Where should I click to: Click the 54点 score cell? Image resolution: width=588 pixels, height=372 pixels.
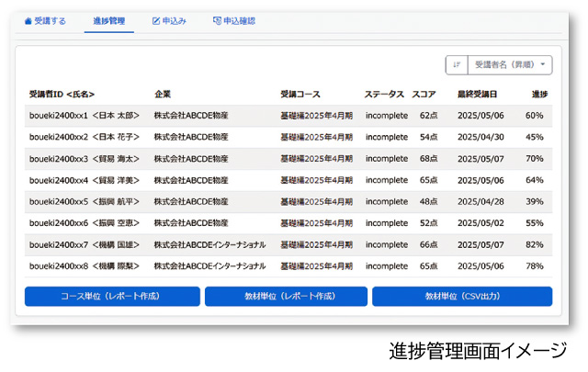pos(429,137)
